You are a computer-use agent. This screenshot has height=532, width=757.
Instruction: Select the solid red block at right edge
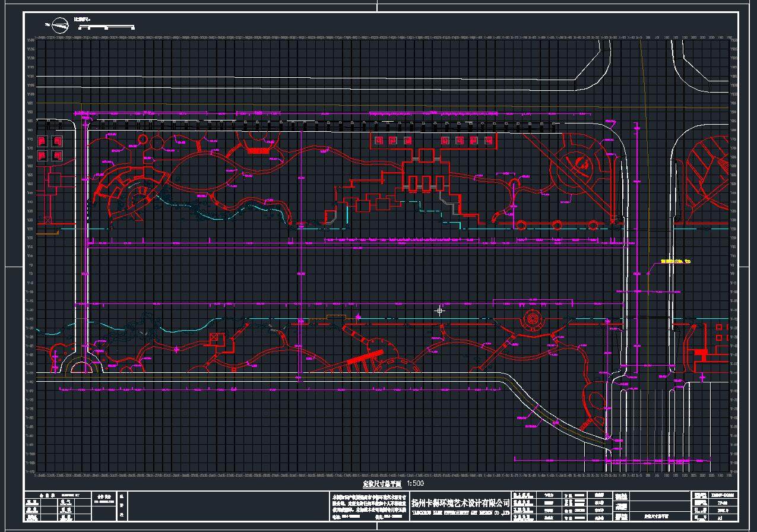click(702, 354)
